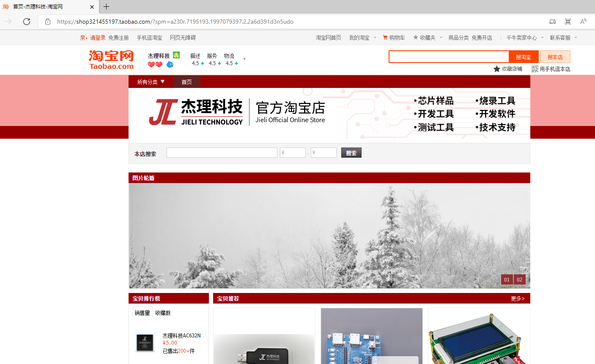Click the dark 搜索 shop search button
This screenshot has width=595, height=364.
(351, 153)
